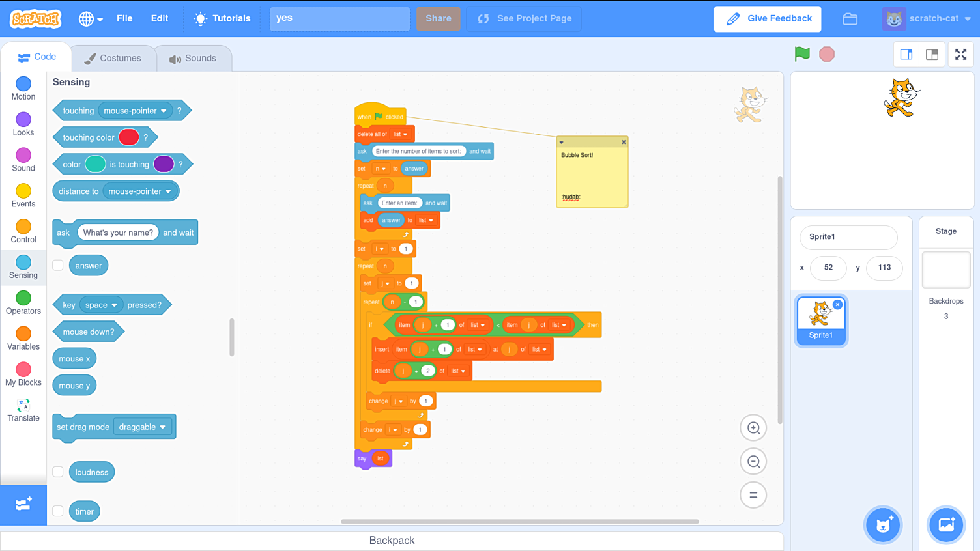Viewport: 980px width, 551px height.
Task: Zoom out of the code workspace
Action: coord(753,462)
